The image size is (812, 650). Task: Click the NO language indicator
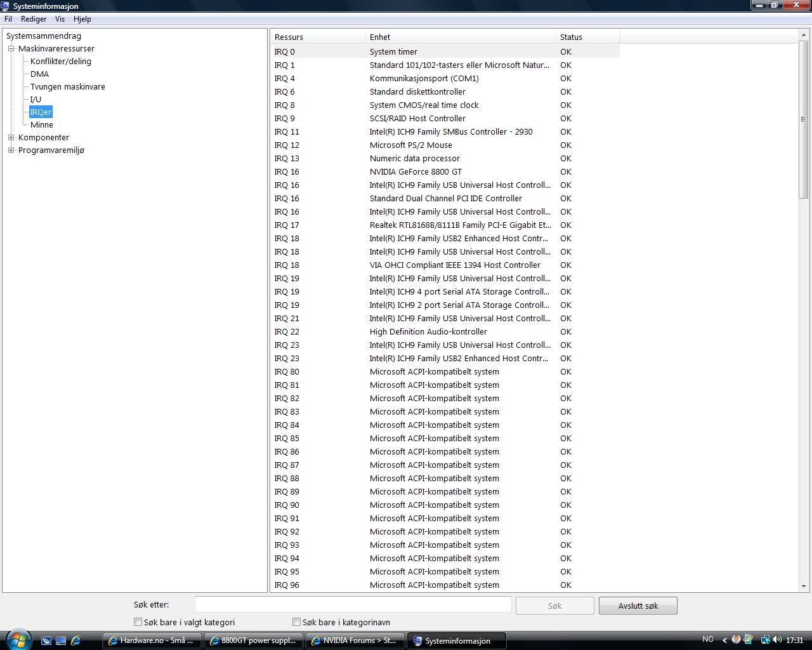point(708,639)
